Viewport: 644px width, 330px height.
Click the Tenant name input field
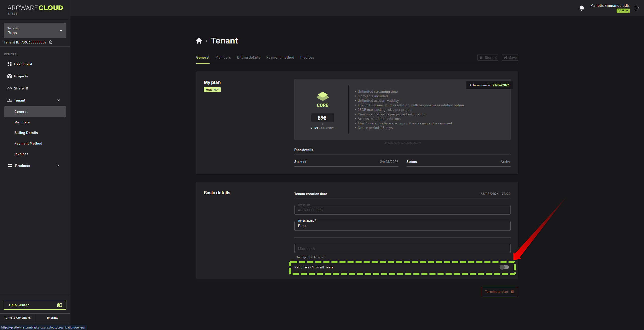[402, 226]
